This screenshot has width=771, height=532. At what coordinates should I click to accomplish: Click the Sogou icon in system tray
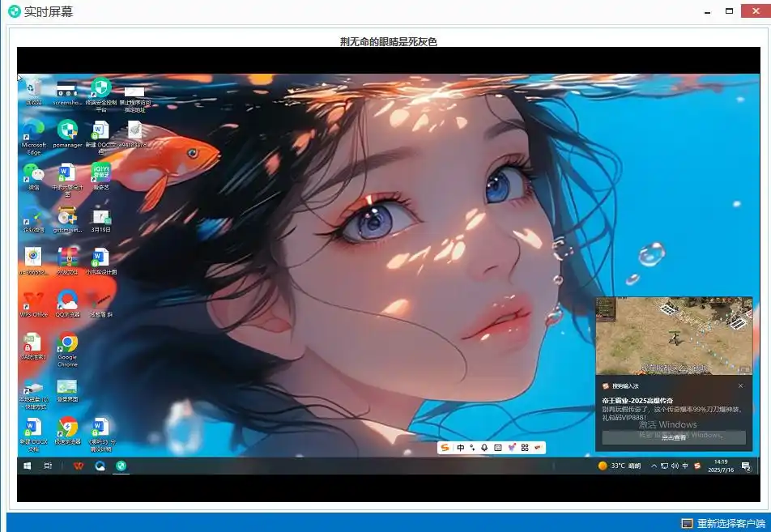click(696, 466)
